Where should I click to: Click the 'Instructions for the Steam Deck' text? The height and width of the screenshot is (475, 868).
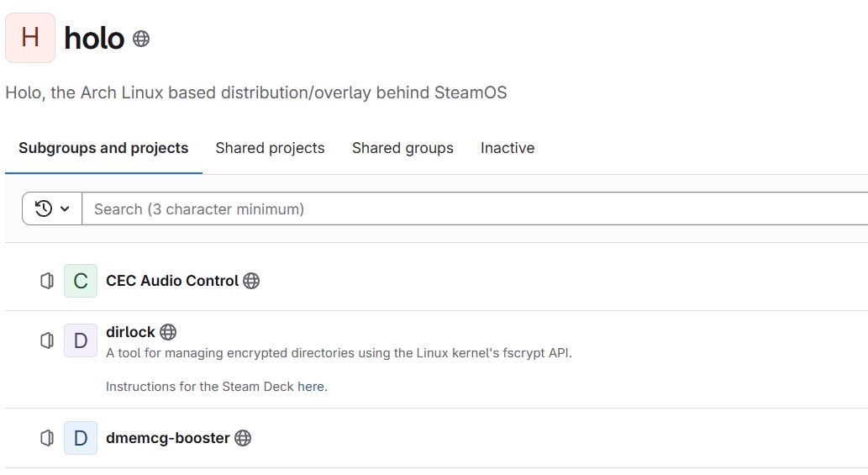199,387
